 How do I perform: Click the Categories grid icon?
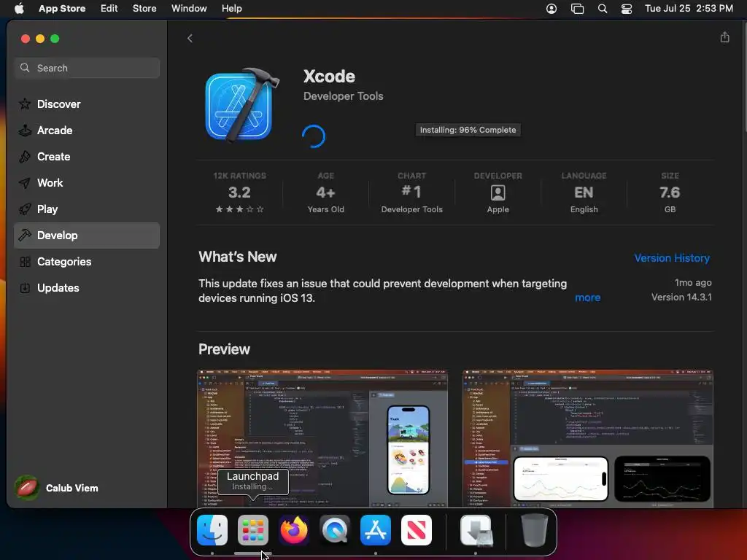[x=25, y=262]
